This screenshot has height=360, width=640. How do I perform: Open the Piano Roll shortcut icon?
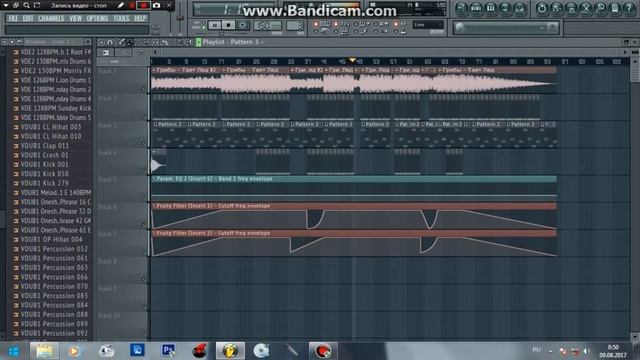pos(491,8)
